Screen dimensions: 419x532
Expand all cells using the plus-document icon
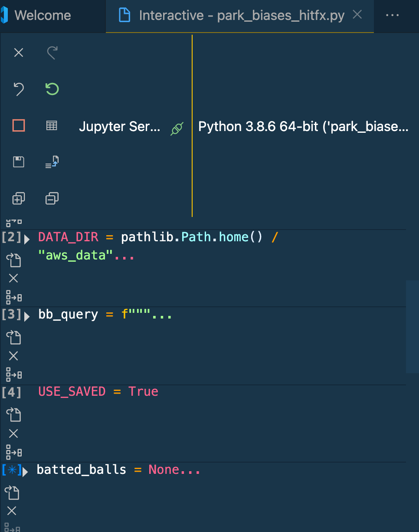(x=18, y=198)
